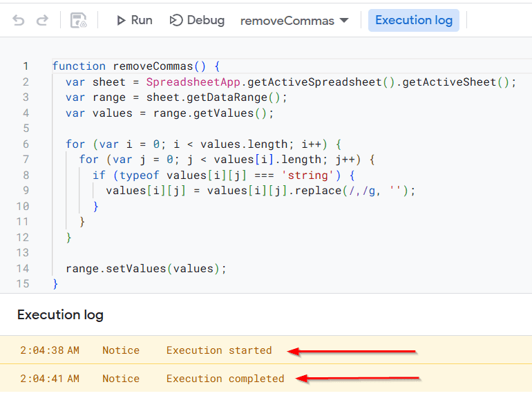Click function name removeCommas on line 1
532x398 pixels.
click(153, 66)
